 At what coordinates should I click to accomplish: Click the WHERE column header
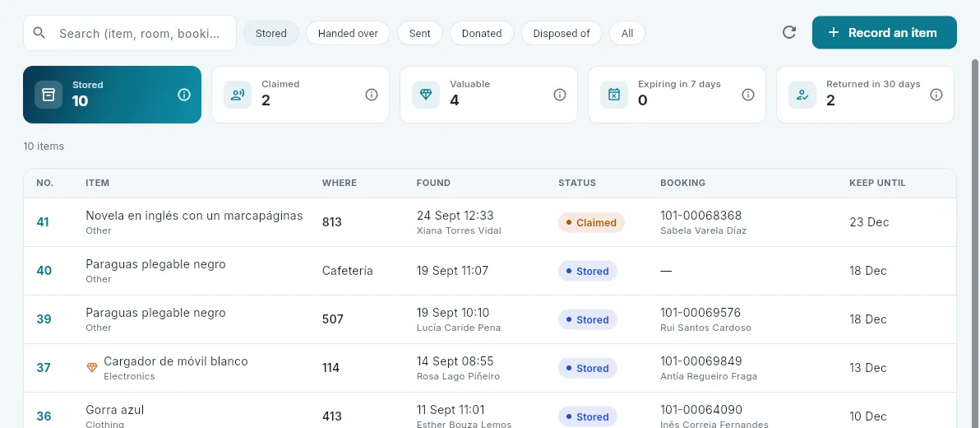[x=340, y=183]
